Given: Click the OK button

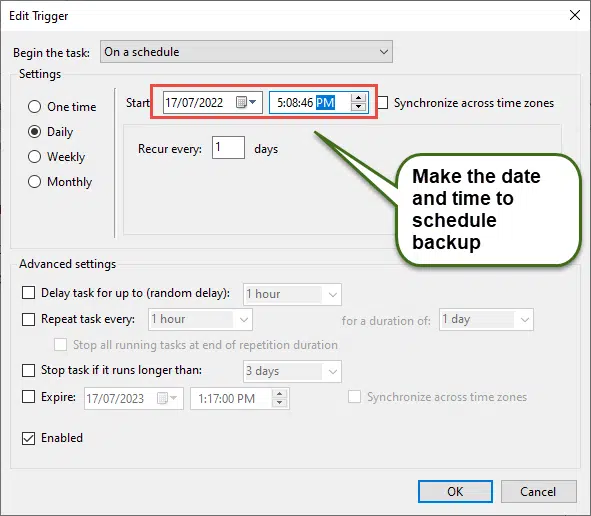Looking at the screenshot, I should [x=455, y=492].
